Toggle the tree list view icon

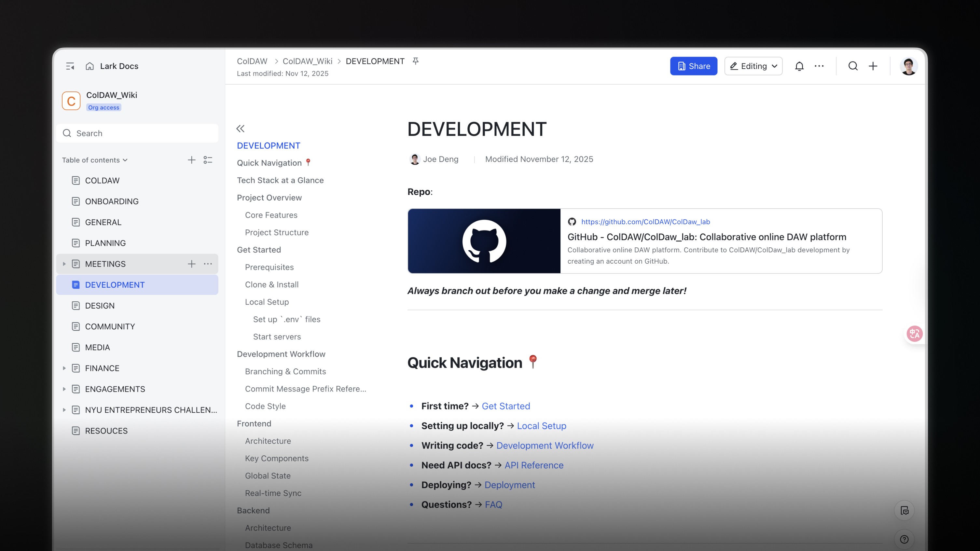point(208,160)
